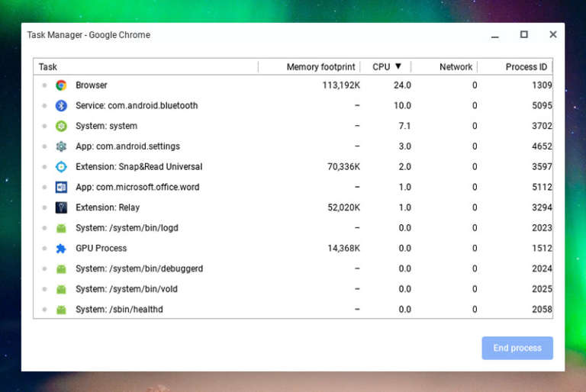
Task: Click the 24.0 CPU value
Action: click(402, 85)
